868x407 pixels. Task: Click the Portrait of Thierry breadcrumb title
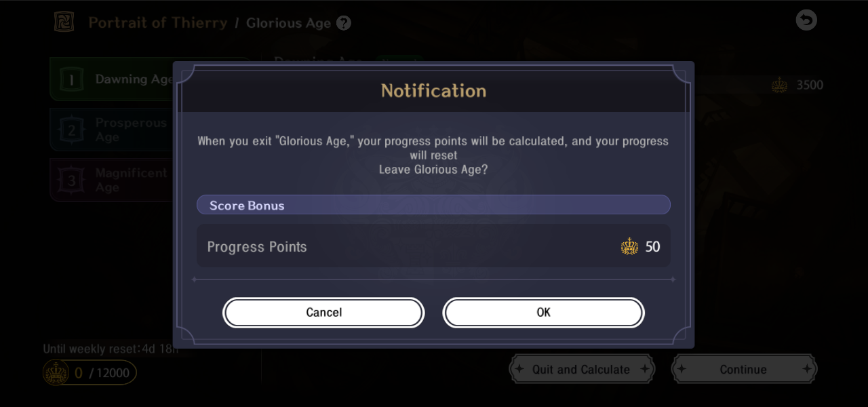(158, 23)
